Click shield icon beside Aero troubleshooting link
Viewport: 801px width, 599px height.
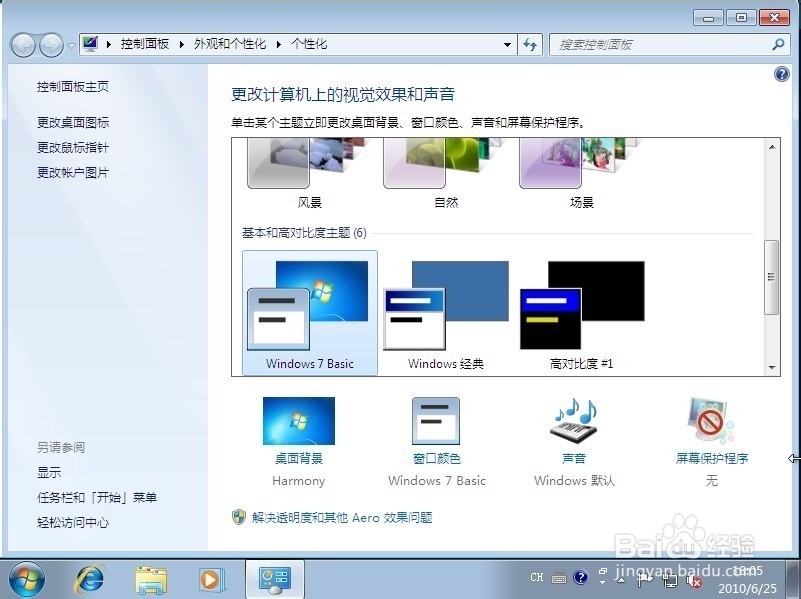[x=239, y=517]
